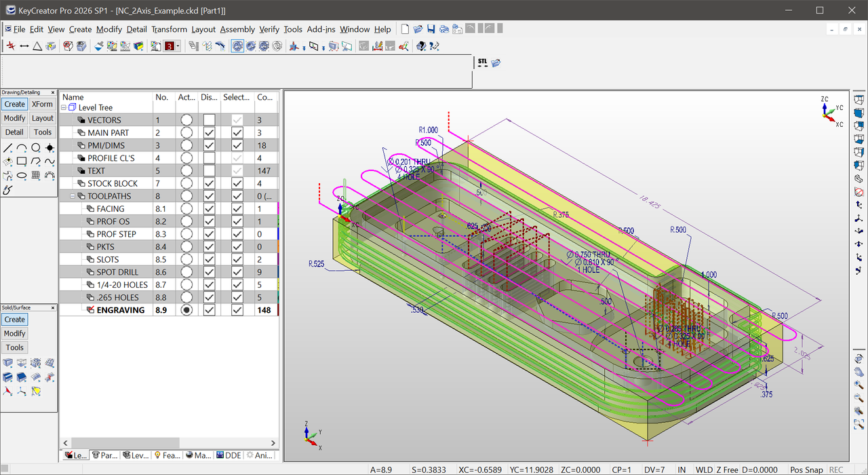The width and height of the screenshot is (868, 475).
Task: Hide the STOCK BLOCK level display
Action: point(210,183)
